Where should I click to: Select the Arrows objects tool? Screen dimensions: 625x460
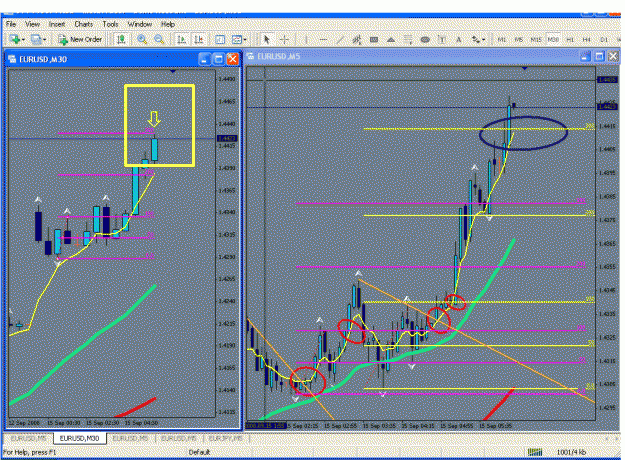click(x=476, y=39)
